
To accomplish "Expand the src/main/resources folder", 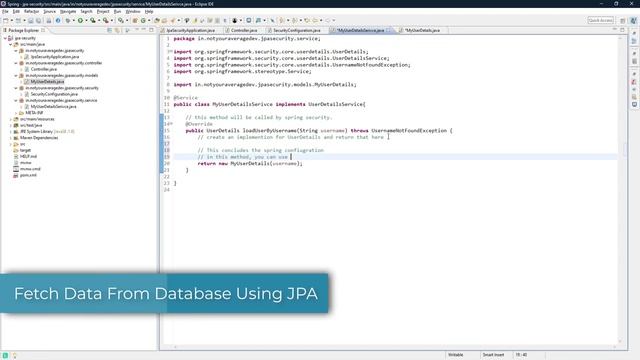I will tap(11, 119).
